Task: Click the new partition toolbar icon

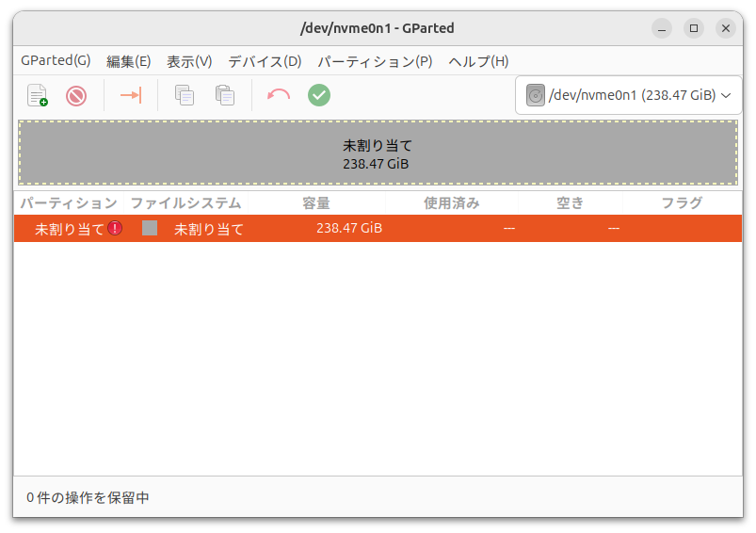Action: 37,95
